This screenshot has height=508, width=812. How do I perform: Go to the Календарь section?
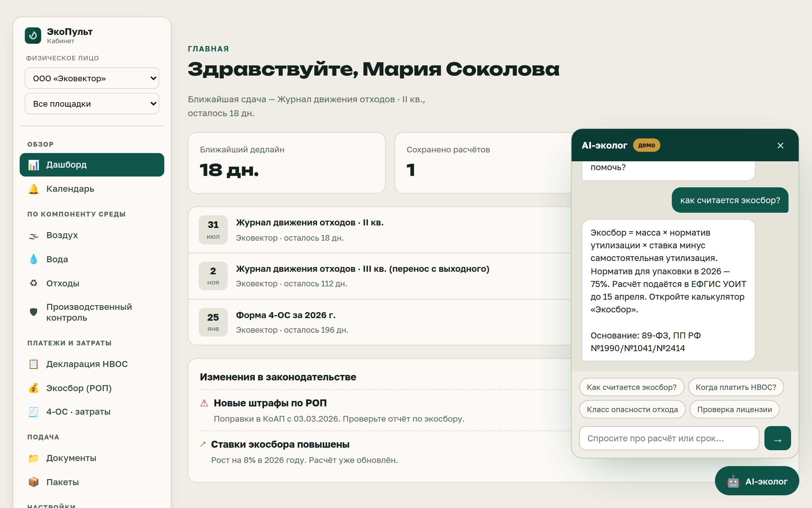click(92, 189)
